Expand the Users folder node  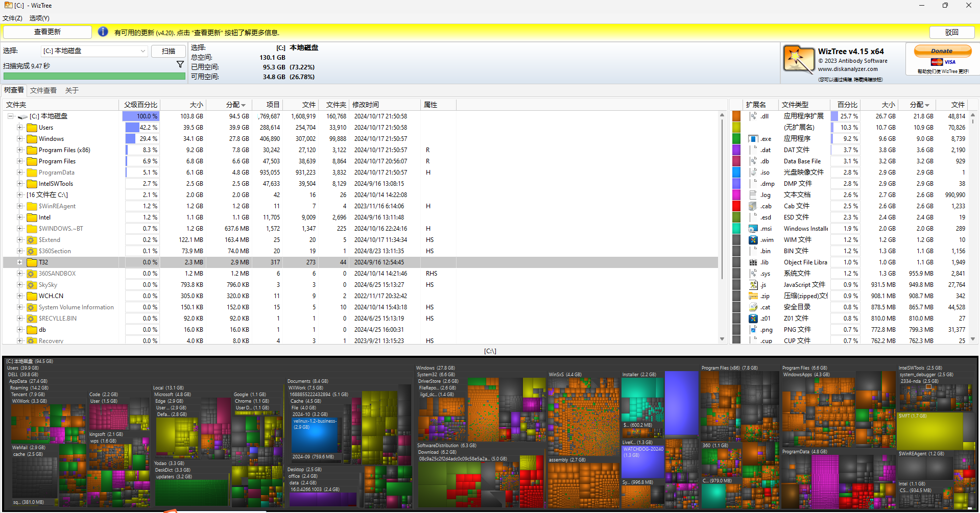(19, 128)
